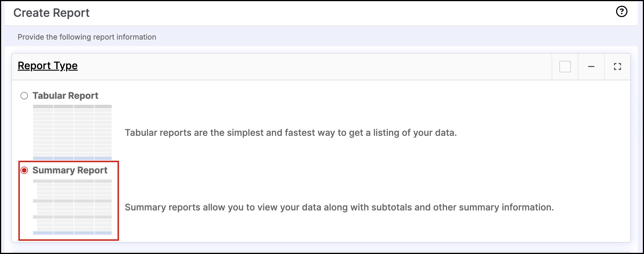Select the Summary Report radio button

pos(24,170)
